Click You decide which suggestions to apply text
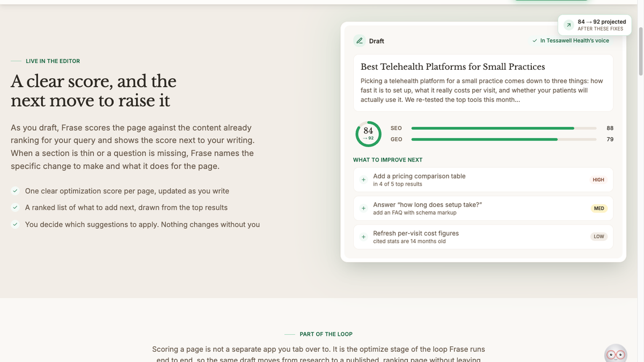 pos(142,225)
